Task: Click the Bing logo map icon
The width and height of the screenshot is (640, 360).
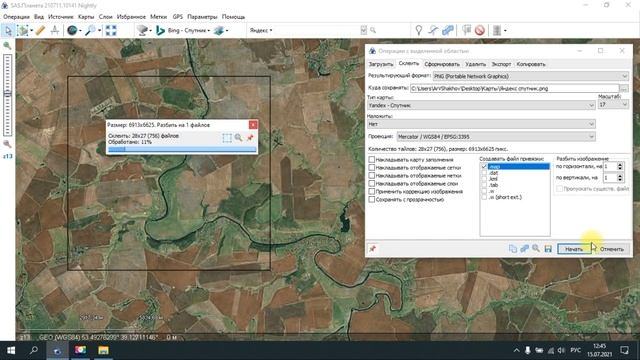Action: coord(160,30)
